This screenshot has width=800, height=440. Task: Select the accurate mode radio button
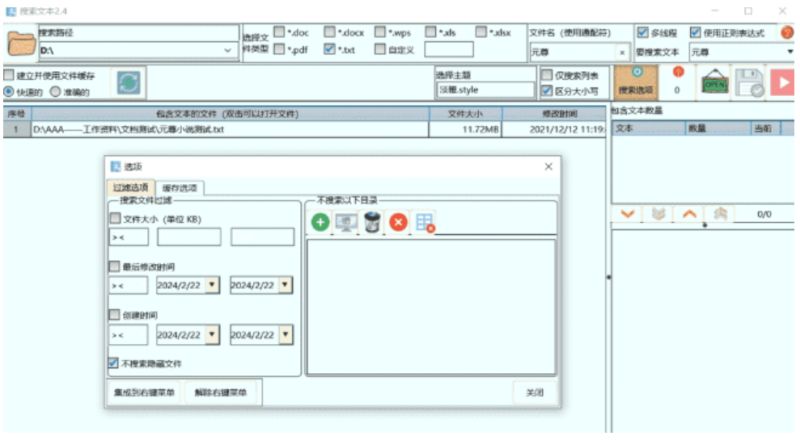55,92
